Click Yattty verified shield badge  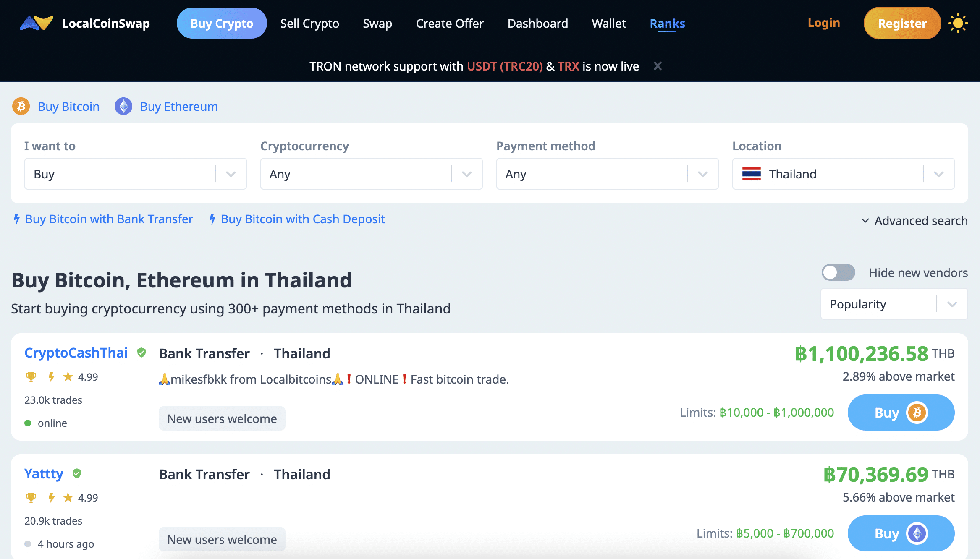76,473
